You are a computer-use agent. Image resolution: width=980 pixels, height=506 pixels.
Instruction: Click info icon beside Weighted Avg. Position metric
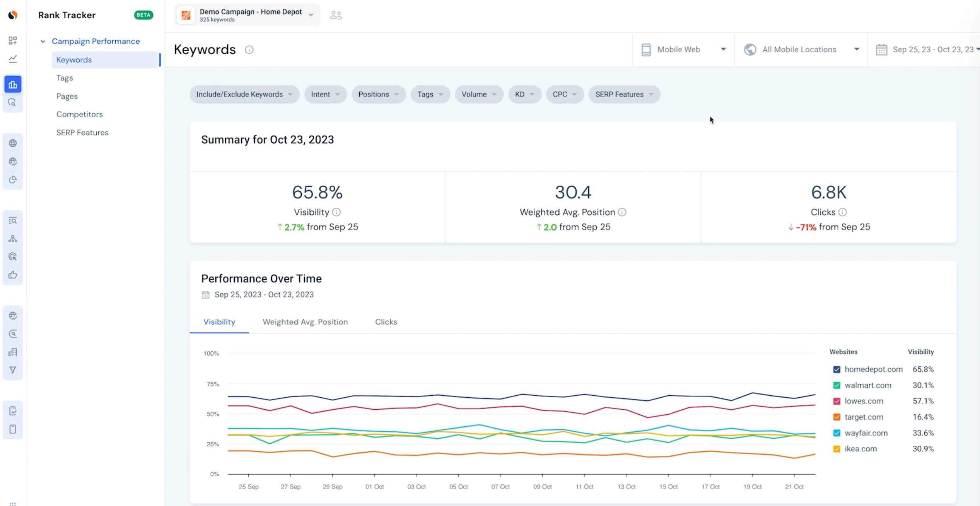point(622,212)
